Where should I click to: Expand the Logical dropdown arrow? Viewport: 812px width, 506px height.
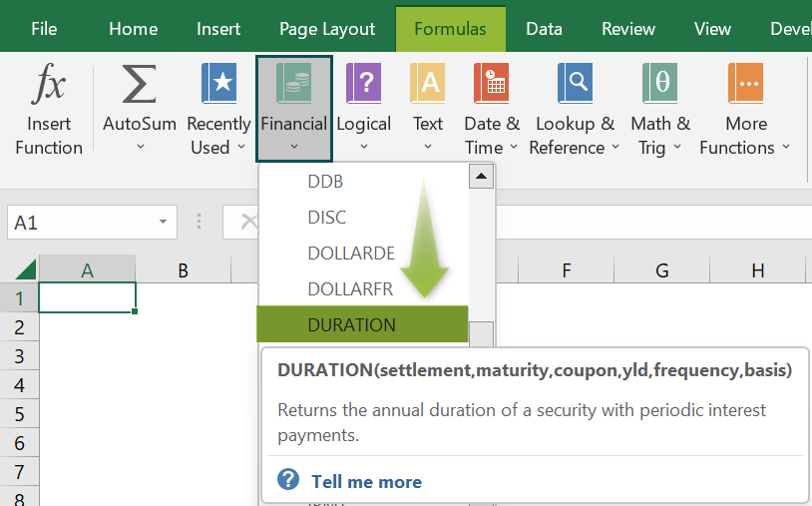coord(364,147)
